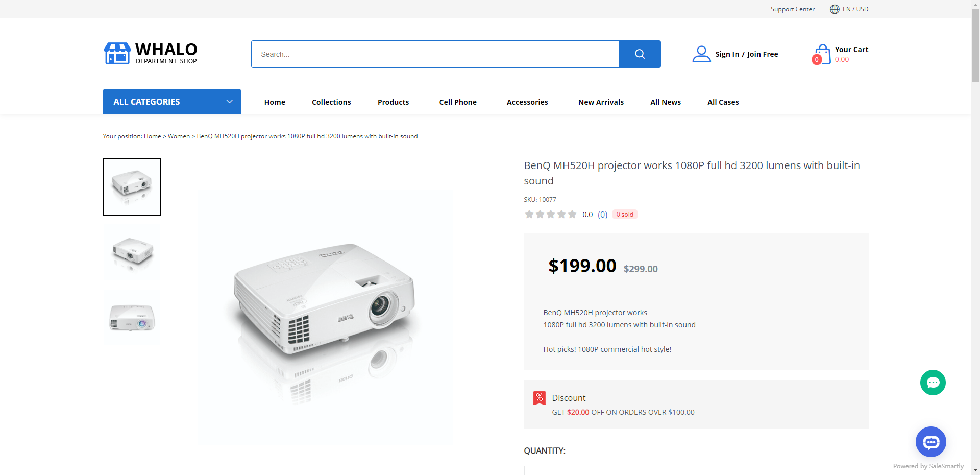
Task: Open the New Arrivals menu item
Action: coord(601,102)
